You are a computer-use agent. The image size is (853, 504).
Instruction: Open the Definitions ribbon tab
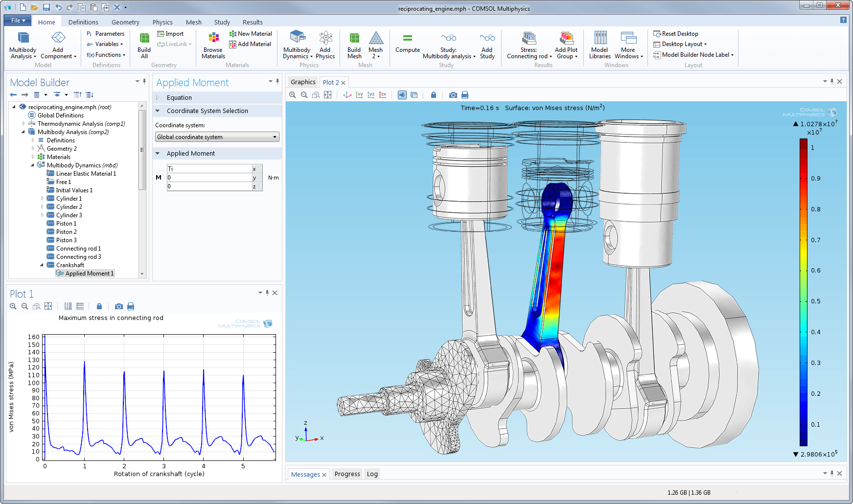[x=83, y=22]
